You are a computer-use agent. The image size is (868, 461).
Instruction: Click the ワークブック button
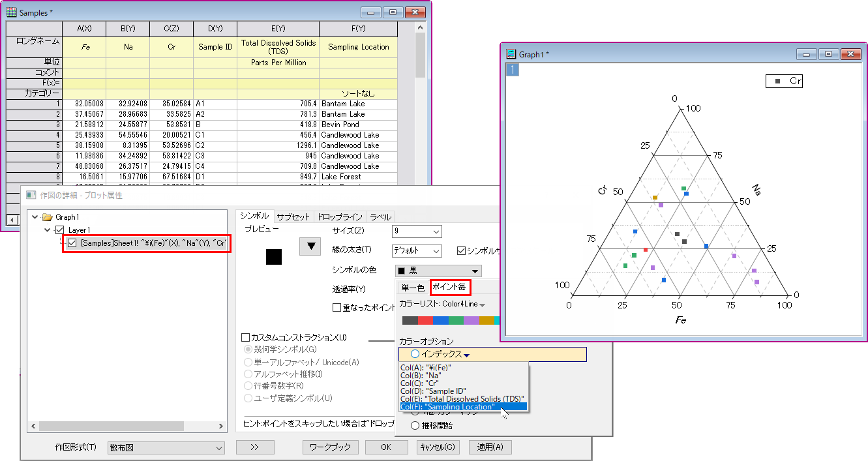tap(330, 447)
